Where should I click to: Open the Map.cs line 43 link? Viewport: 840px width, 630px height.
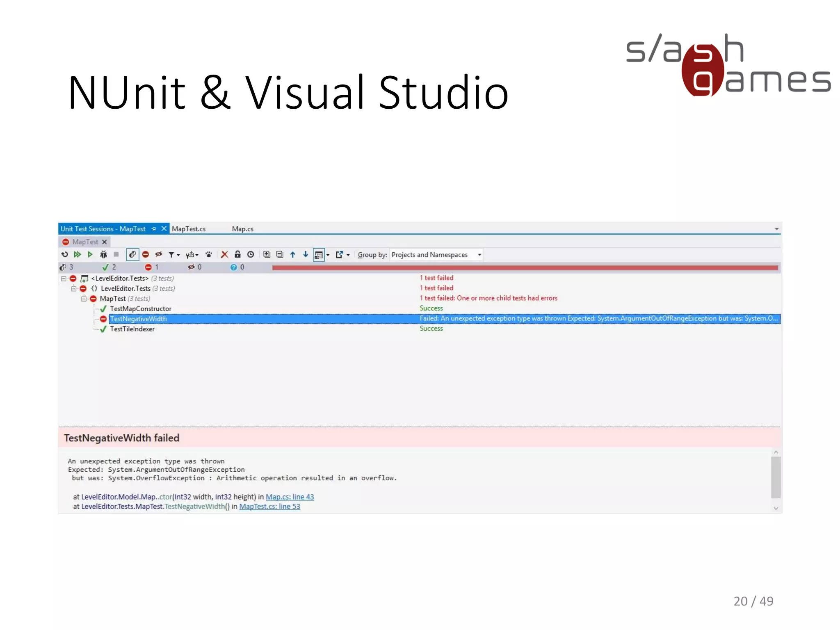(290, 497)
